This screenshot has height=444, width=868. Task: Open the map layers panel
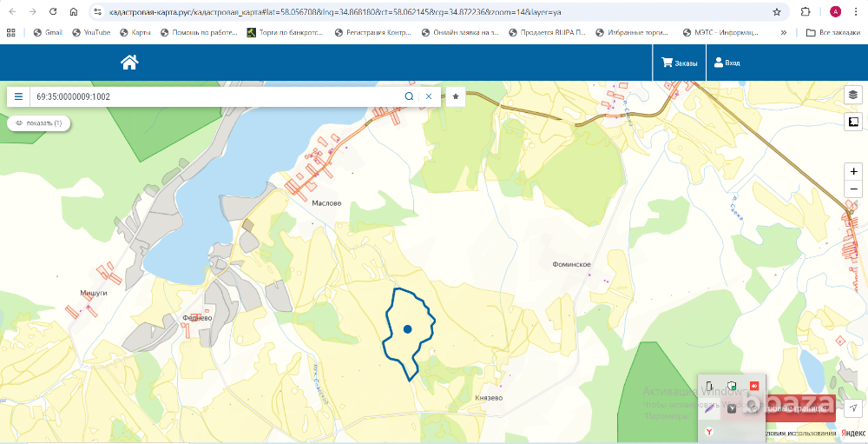[853, 95]
